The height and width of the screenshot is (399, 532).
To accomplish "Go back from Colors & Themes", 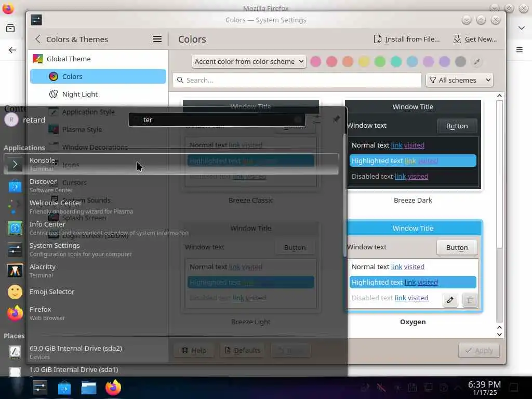I will 38,39.
